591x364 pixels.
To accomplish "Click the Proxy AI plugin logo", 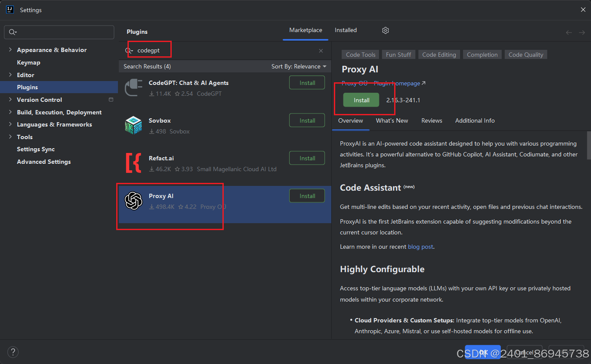I will coord(133,201).
